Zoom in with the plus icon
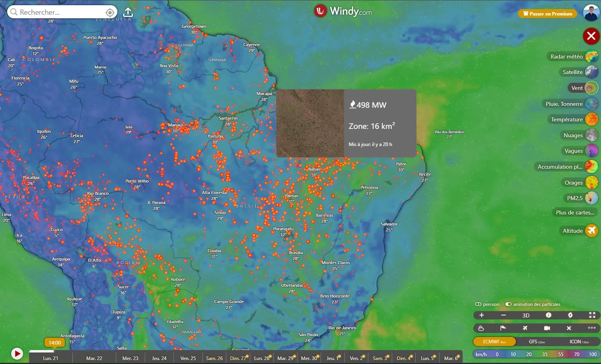 click(482, 315)
